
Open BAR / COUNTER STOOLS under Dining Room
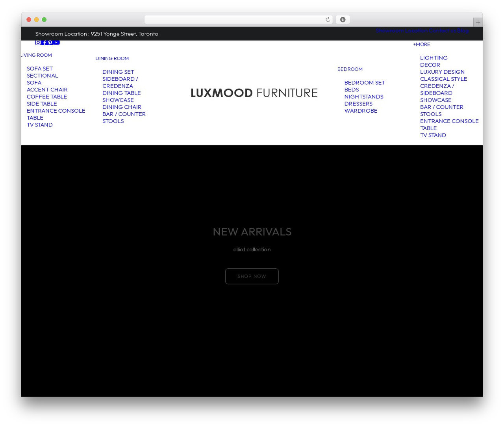coord(124,118)
